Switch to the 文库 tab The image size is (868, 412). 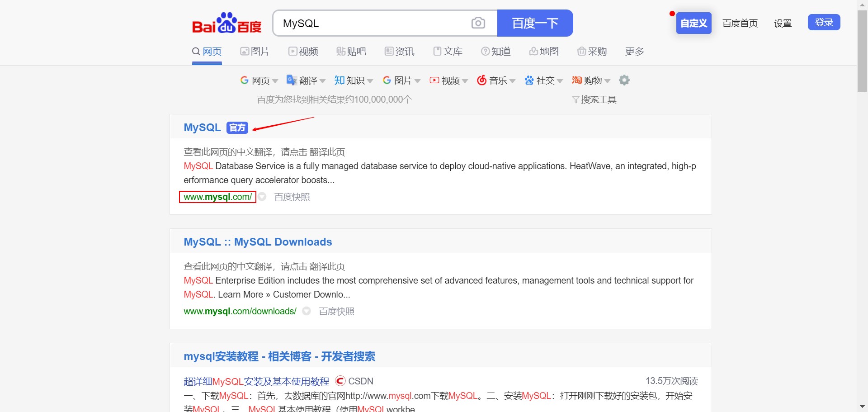coord(448,52)
